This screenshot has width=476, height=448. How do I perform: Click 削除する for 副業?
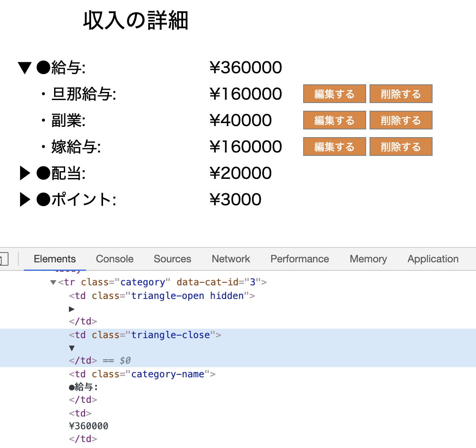coord(401,120)
